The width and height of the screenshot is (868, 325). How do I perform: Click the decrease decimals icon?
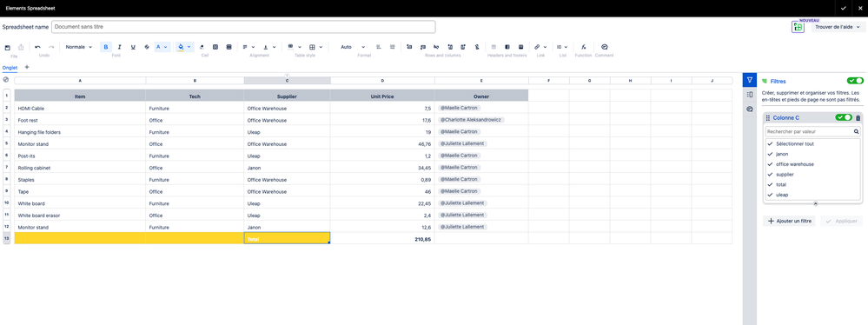[379, 47]
